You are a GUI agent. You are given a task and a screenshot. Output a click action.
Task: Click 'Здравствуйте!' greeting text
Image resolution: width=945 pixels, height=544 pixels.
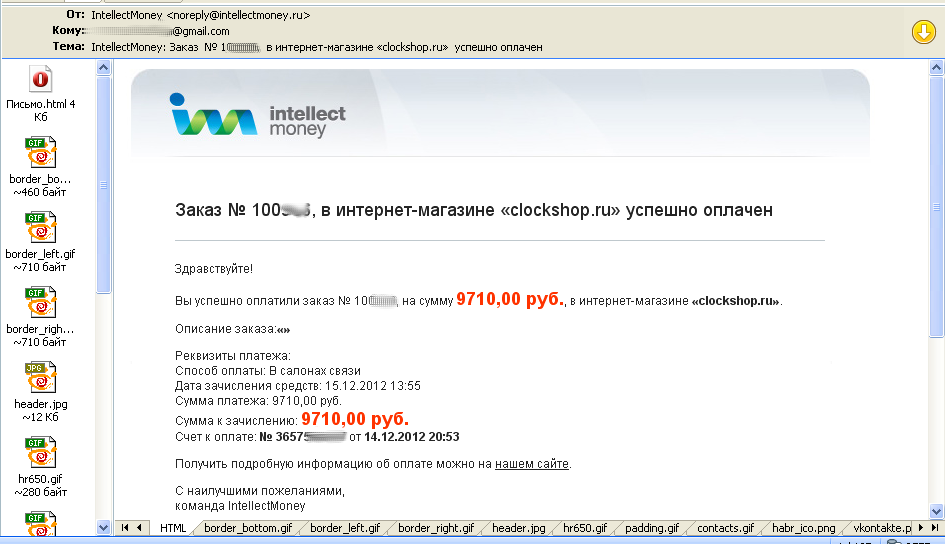(213, 269)
